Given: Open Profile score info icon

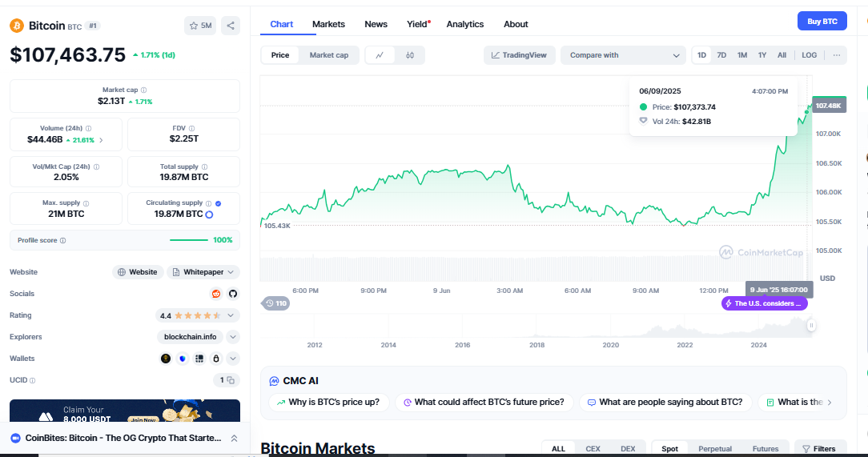Looking at the screenshot, I should coord(62,240).
